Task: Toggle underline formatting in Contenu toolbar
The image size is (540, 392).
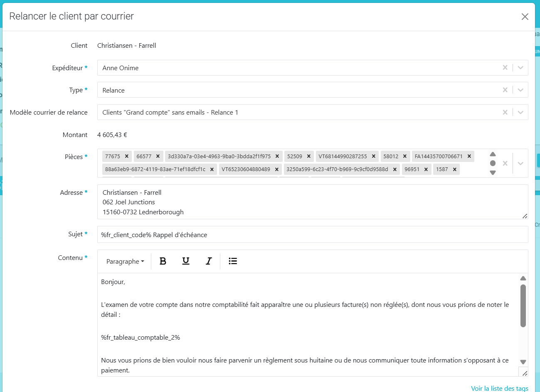Action: coord(186,261)
